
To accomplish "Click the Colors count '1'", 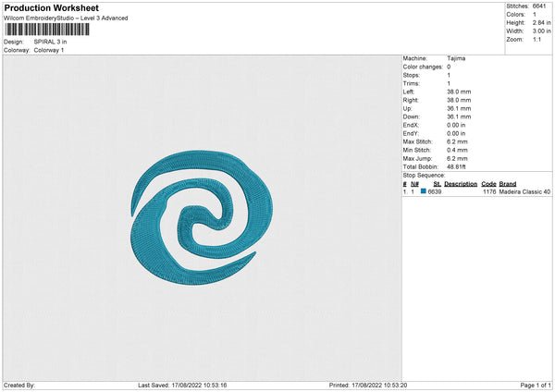I will [535, 15].
